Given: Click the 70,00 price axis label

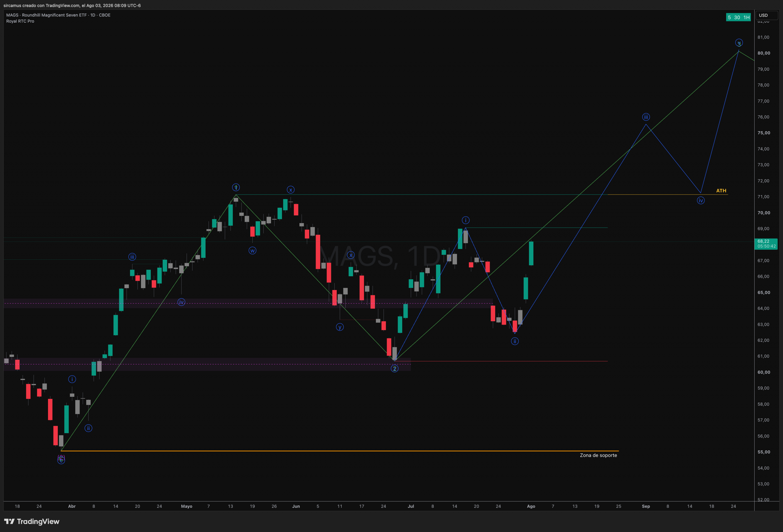Looking at the screenshot, I should 764,213.
